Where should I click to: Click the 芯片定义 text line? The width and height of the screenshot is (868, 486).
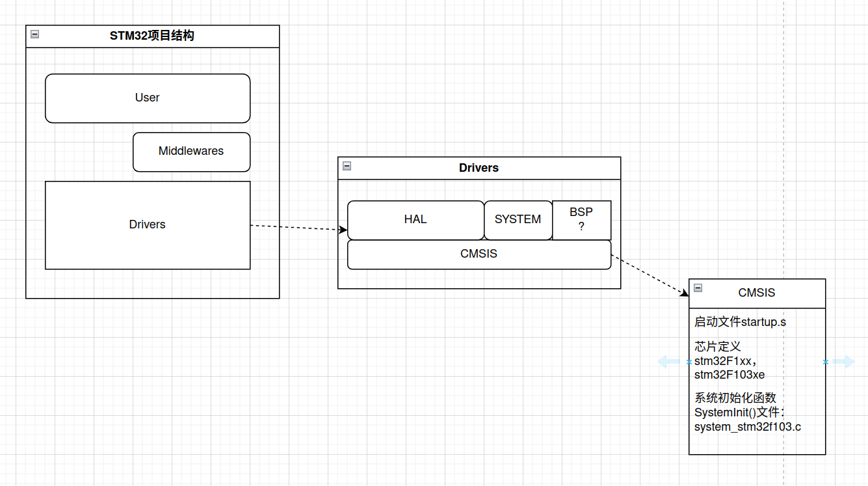pos(718,346)
